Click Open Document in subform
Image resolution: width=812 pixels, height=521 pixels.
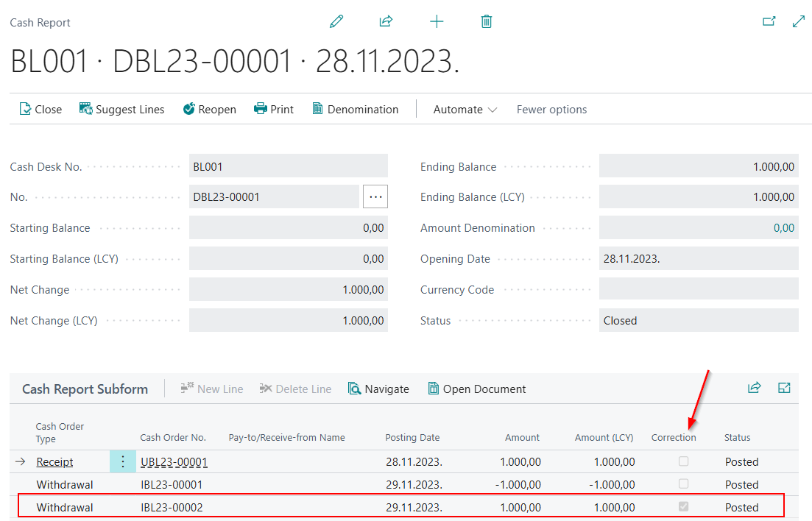(x=477, y=389)
